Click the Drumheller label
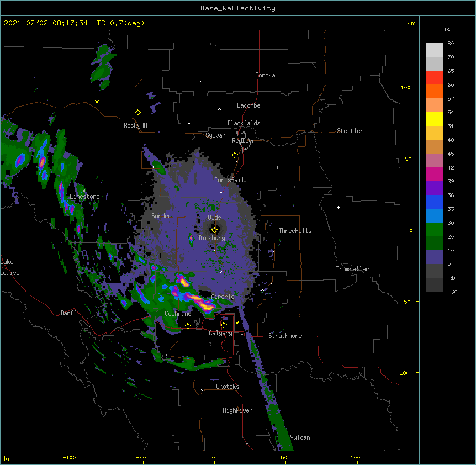This screenshot has height=465, width=476. 352,269
